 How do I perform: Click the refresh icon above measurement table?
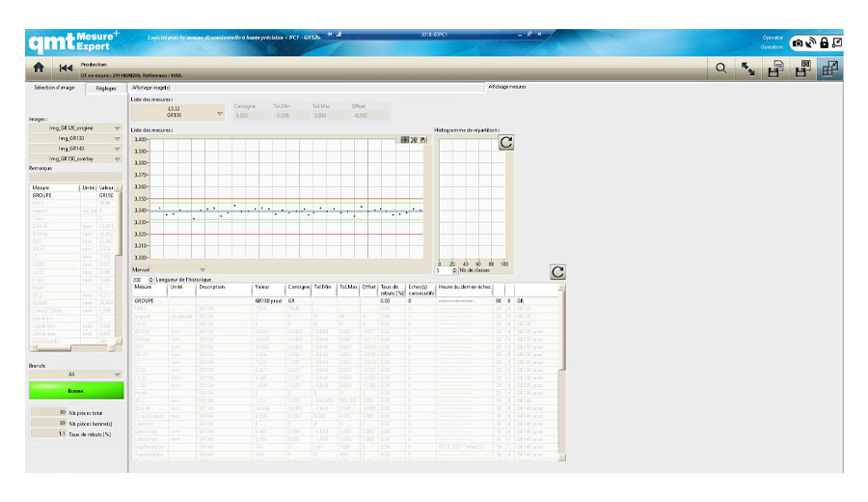click(557, 272)
